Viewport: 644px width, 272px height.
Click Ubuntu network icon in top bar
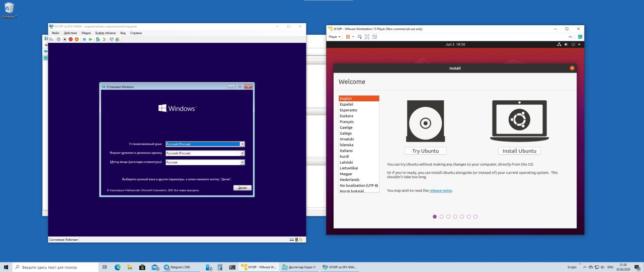pos(559,44)
